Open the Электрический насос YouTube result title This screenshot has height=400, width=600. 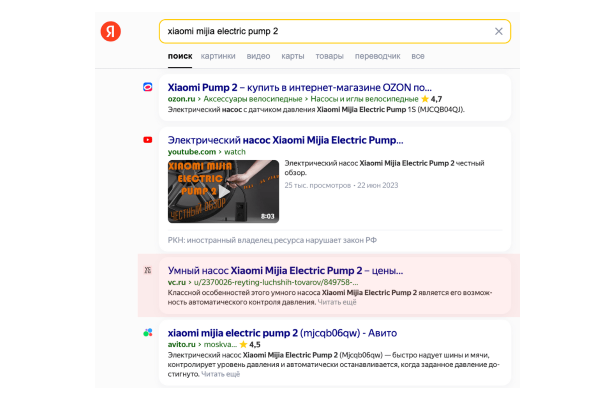(x=285, y=140)
